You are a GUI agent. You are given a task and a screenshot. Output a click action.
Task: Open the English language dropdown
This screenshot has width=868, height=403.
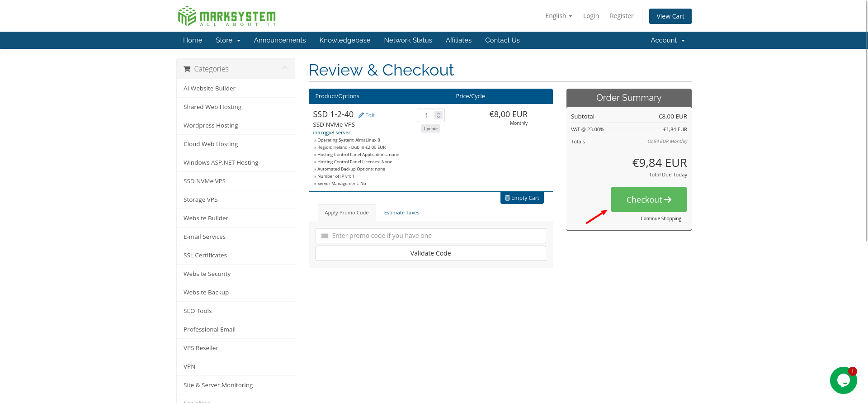(x=558, y=16)
